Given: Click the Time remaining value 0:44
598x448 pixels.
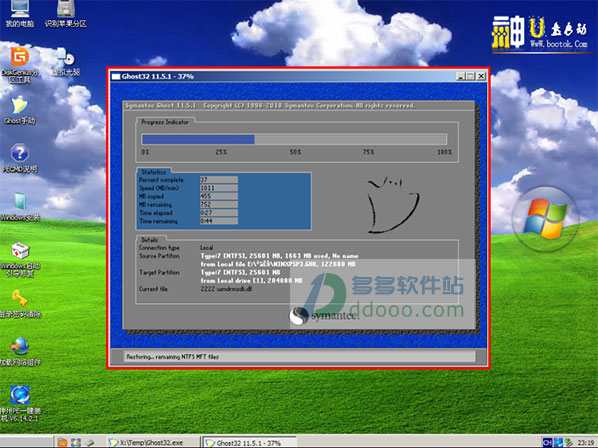Looking at the screenshot, I should click(x=219, y=221).
